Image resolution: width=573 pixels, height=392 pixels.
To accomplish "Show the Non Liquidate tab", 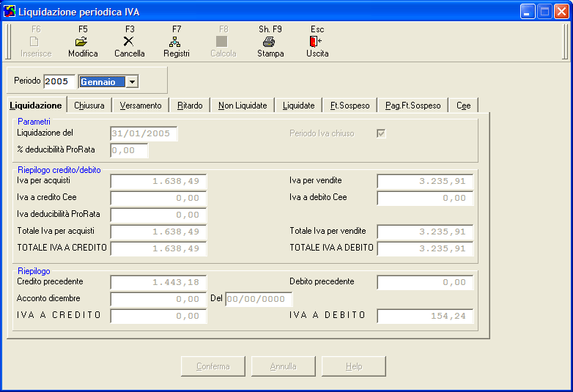I will pos(243,106).
